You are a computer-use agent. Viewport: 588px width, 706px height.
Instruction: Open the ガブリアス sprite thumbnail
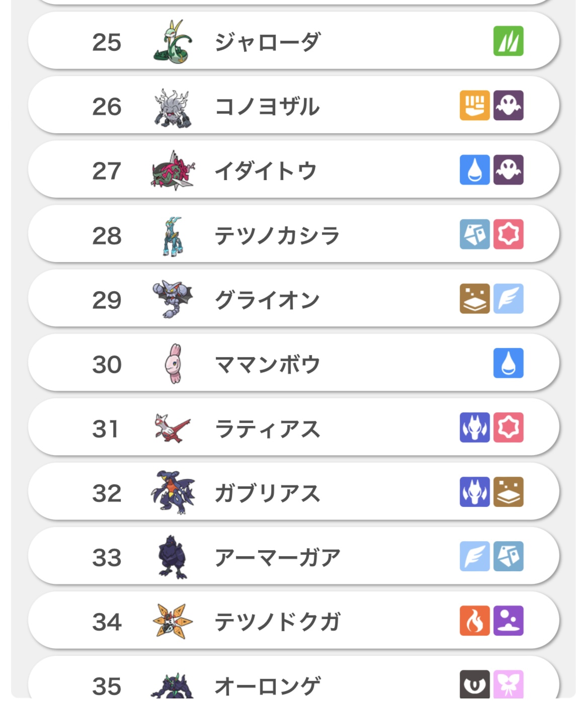[173, 492]
